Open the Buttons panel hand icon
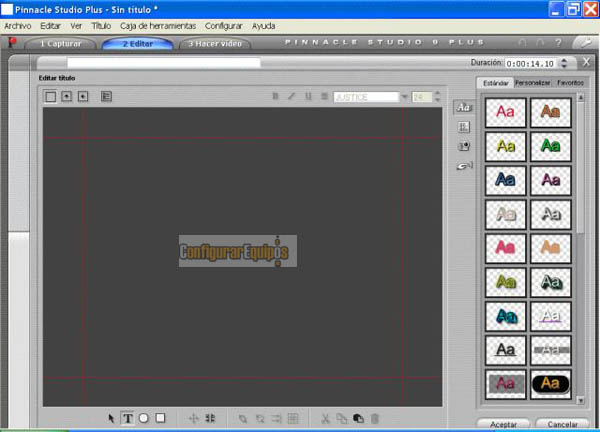The width and height of the screenshot is (600, 432). 464,166
